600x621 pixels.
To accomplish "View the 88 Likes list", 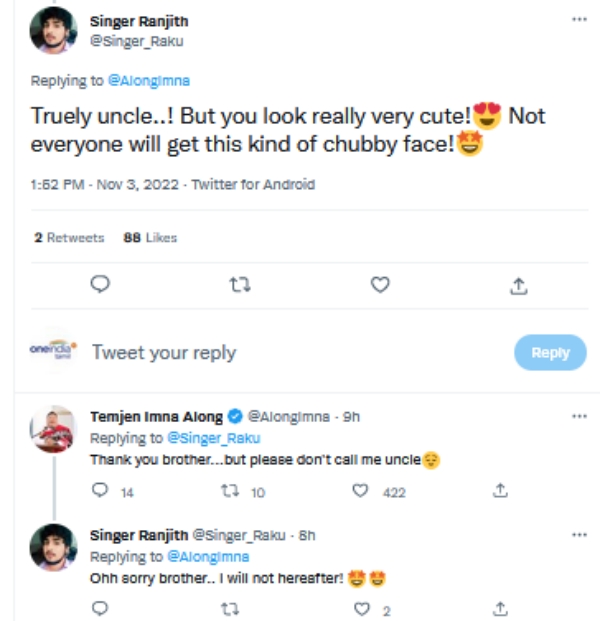I will pos(150,238).
